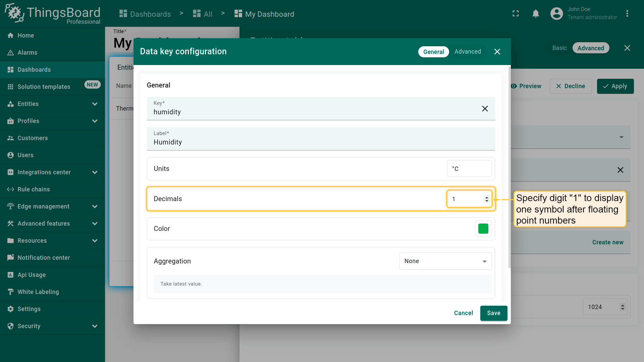Image resolution: width=644 pixels, height=362 pixels.
Task: Toggle fullscreen mode icon
Action: 516,14
